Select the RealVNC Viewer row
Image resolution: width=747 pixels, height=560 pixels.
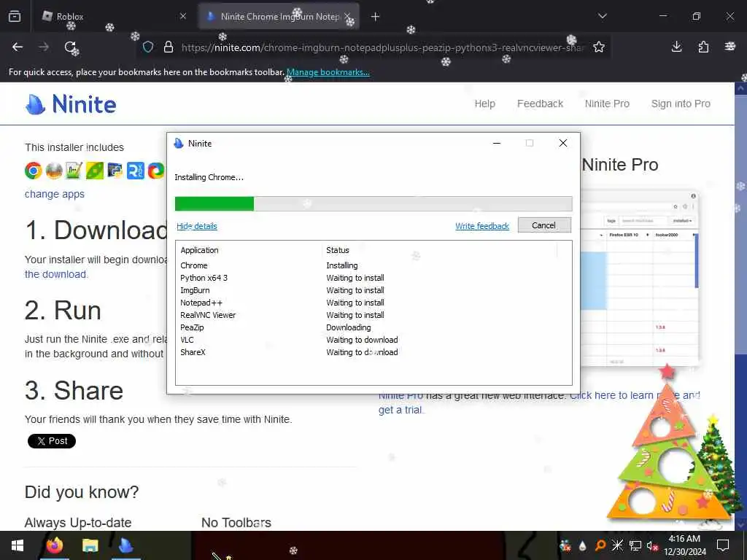373,315
